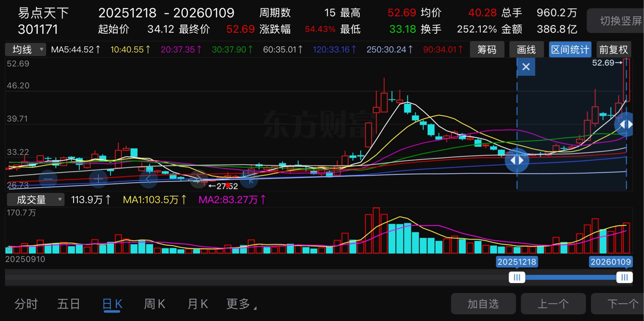Grab the 20251218 range slider thumb
The height and width of the screenshot is (321, 644).
coord(517,277)
